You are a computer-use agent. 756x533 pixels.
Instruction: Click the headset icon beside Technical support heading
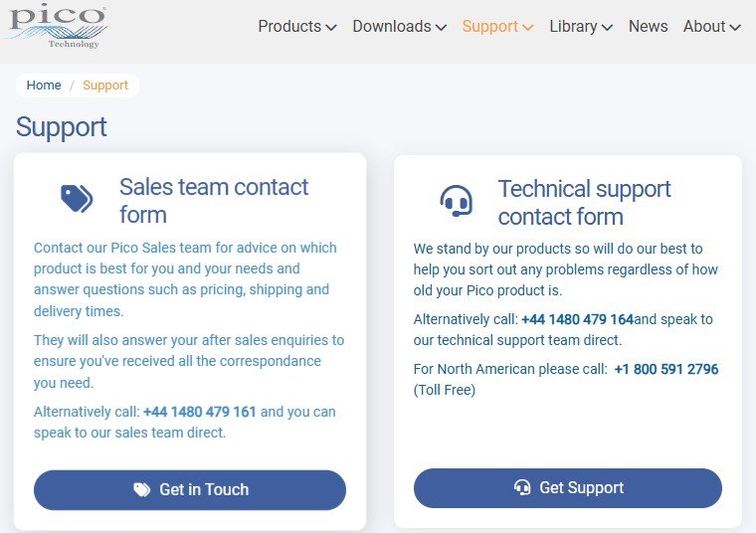click(456, 201)
